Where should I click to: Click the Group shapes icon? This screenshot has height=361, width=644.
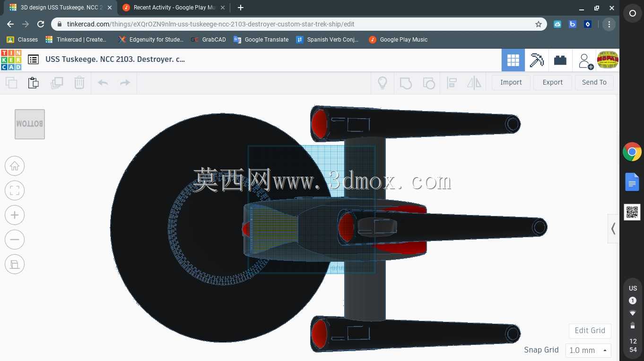(406, 83)
